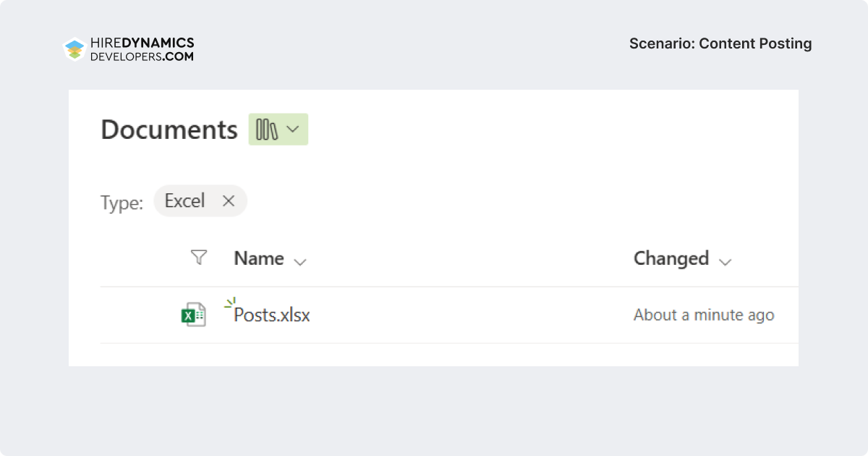This screenshot has height=456, width=868.
Task: Click the Documents library title
Action: pyautogui.click(x=169, y=130)
